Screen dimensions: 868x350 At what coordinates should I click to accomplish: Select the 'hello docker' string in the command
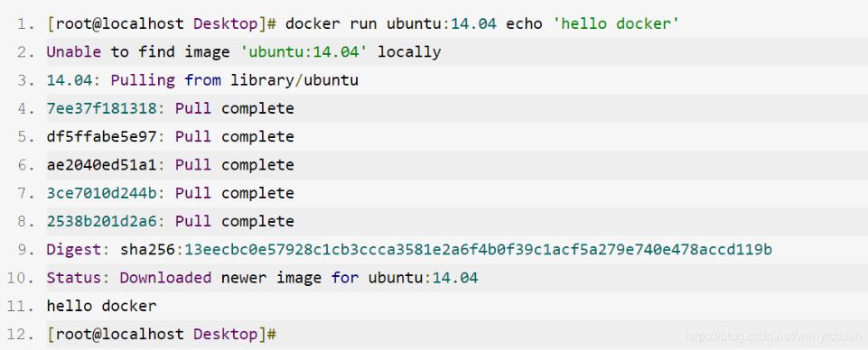coord(616,23)
